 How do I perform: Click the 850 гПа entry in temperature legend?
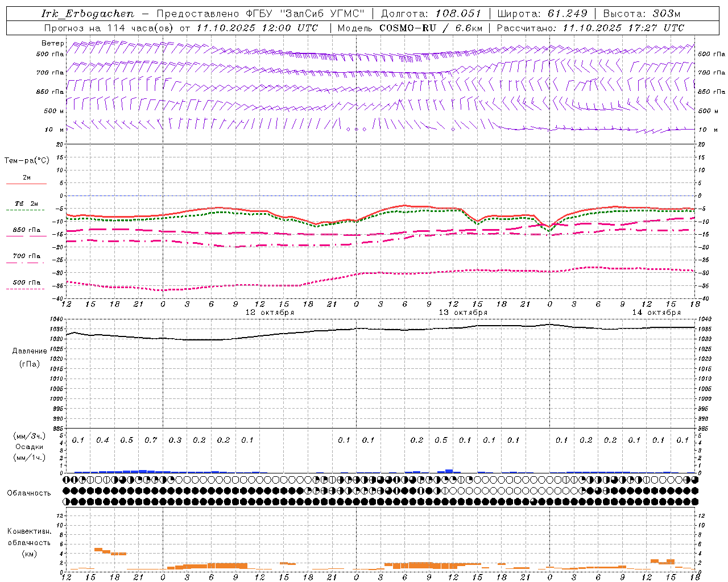pyautogui.click(x=27, y=230)
